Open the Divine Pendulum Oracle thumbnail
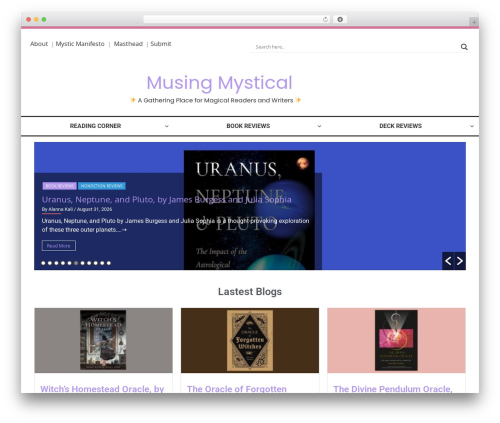This screenshot has width=500, height=423. pyautogui.click(x=396, y=340)
